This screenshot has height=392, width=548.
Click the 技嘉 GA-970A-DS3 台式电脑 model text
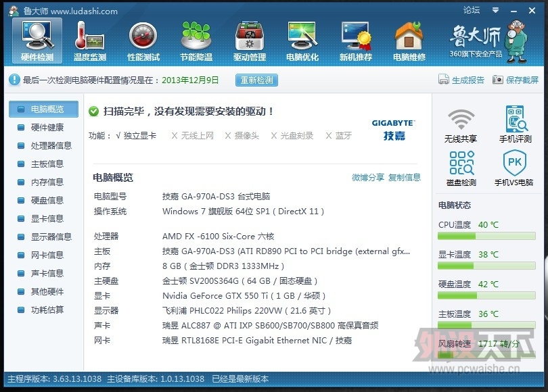(x=216, y=196)
